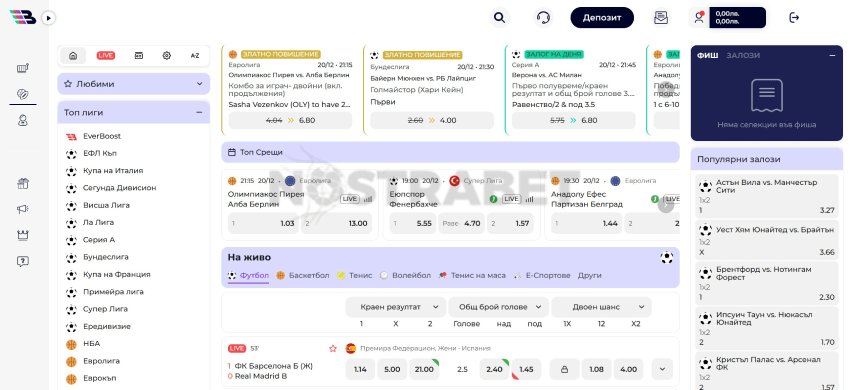
Task: Add Barcelona B match to favourites star
Action: [333, 348]
